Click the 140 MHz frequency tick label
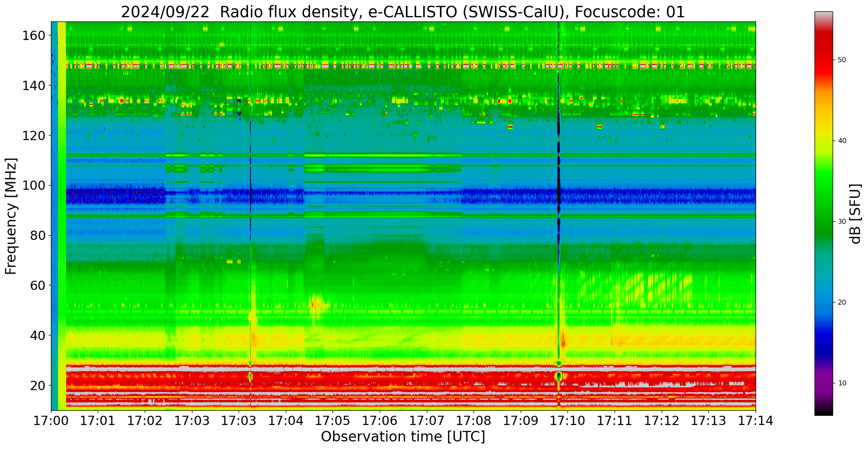868x449 pixels. pyautogui.click(x=33, y=86)
